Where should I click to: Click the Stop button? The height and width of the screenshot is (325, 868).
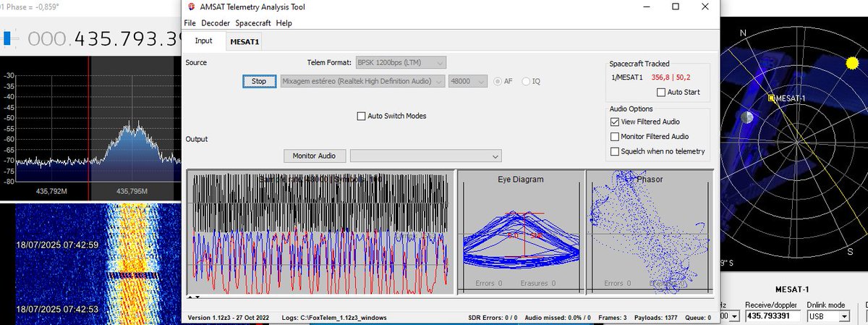coord(259,81)
